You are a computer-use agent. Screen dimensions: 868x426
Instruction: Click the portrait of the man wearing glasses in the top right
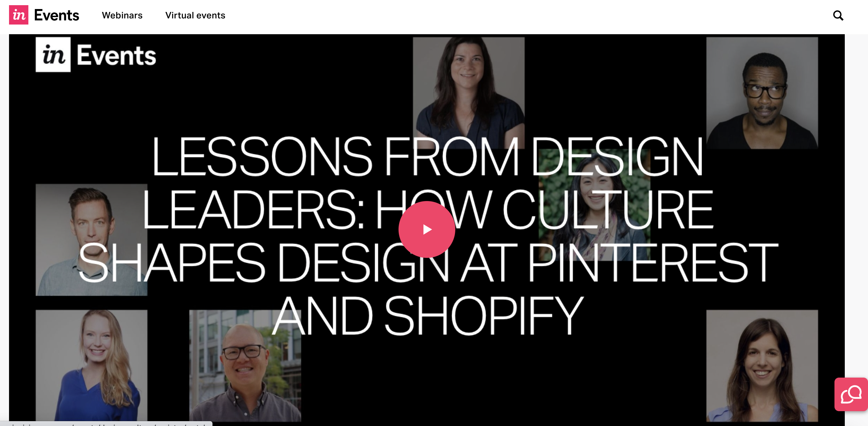762,93
